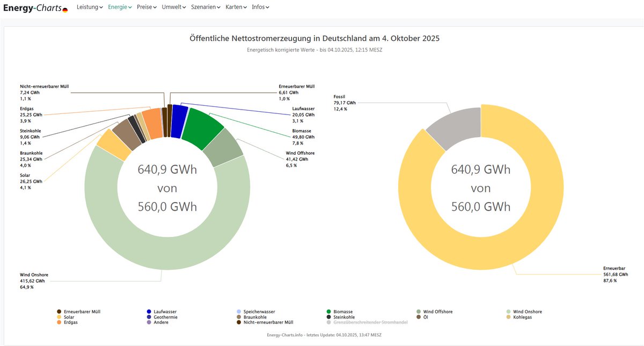
Task: Click the German flag icon
Action: click(65, 10)
